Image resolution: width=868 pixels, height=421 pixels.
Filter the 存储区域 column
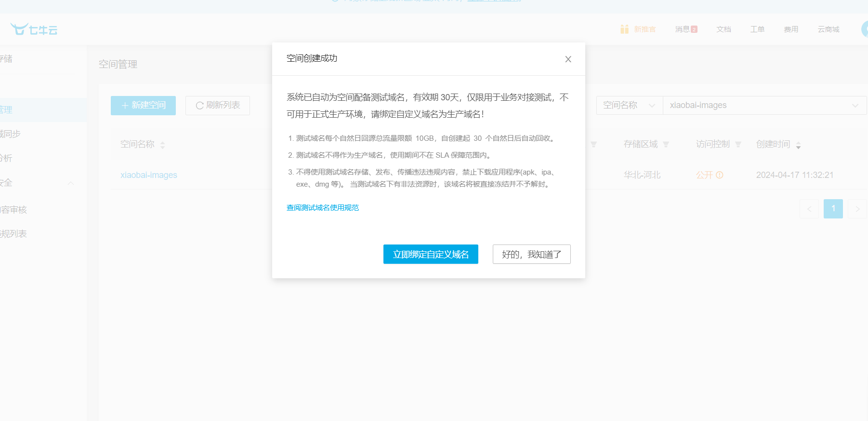coord(666,145)
